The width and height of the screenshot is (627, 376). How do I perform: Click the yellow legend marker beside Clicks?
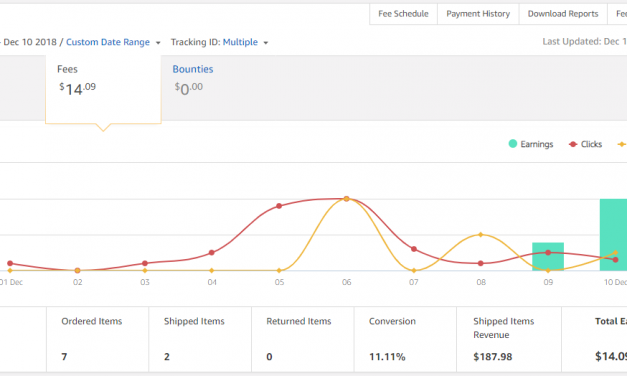pyautogui.click(x=622, y=144)
